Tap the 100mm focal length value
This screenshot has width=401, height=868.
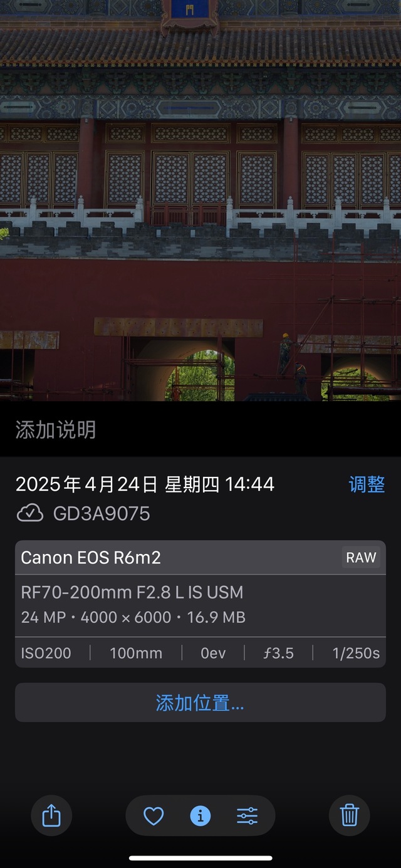136,653
